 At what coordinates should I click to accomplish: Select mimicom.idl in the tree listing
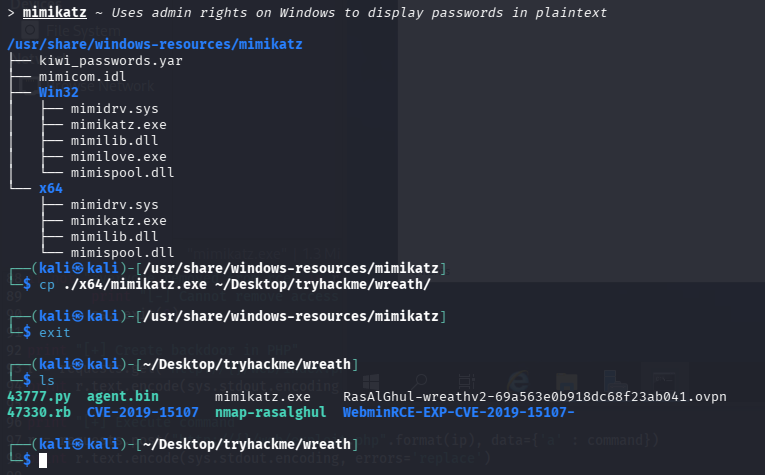pos(83,76)
